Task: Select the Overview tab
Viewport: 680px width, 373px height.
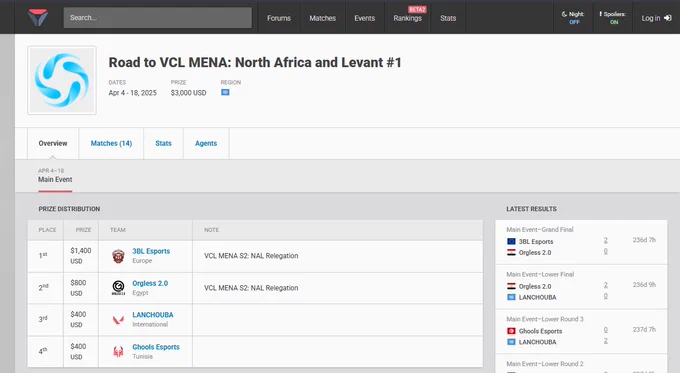Action: [53, 144]
